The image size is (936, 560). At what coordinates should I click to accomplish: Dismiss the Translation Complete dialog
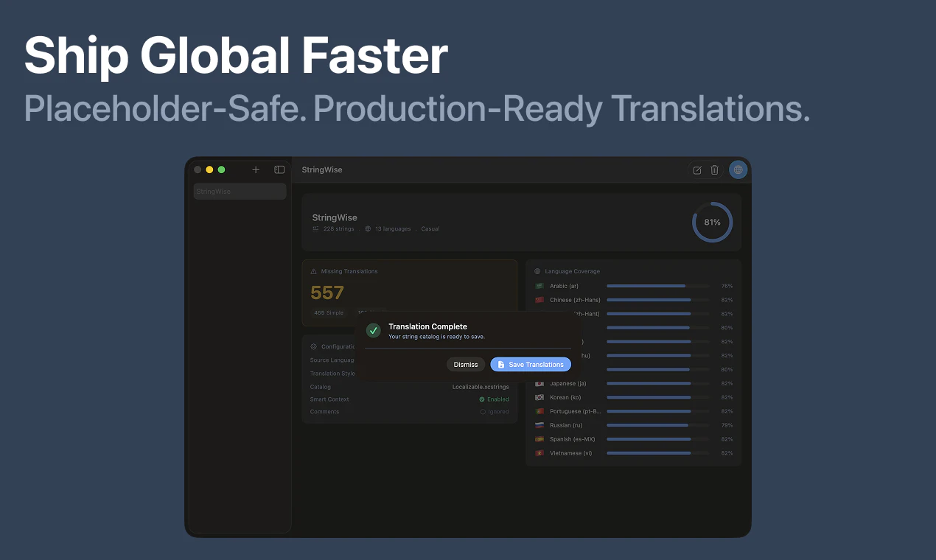[x=466, y=364]
